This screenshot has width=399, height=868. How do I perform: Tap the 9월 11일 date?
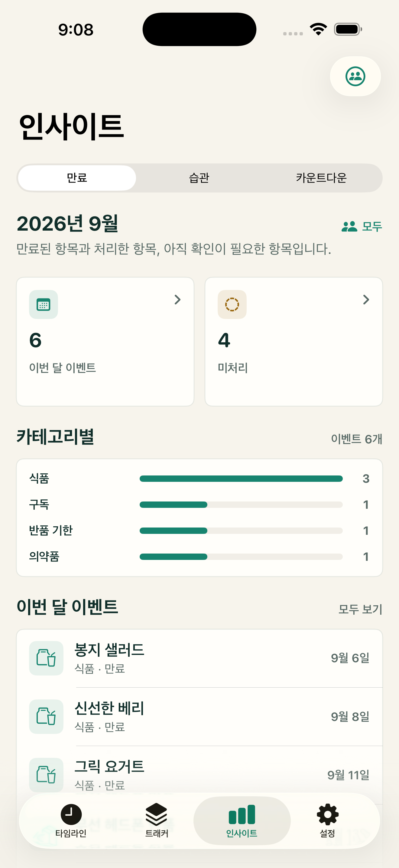348,775
